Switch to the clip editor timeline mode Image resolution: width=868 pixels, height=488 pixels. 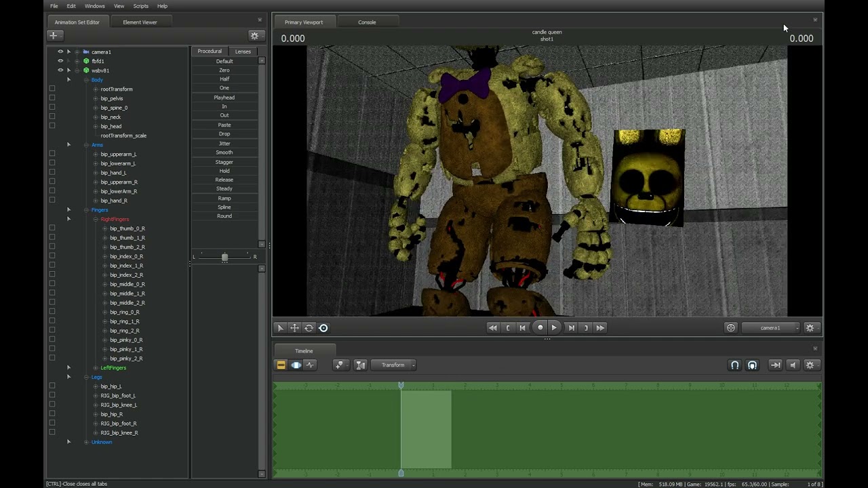pos(281,365)
